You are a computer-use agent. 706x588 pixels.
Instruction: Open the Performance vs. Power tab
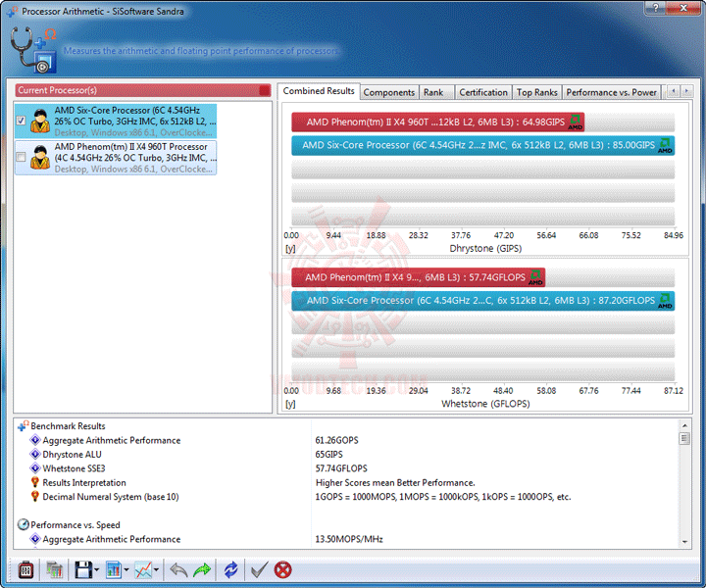(x=611, y=92)
